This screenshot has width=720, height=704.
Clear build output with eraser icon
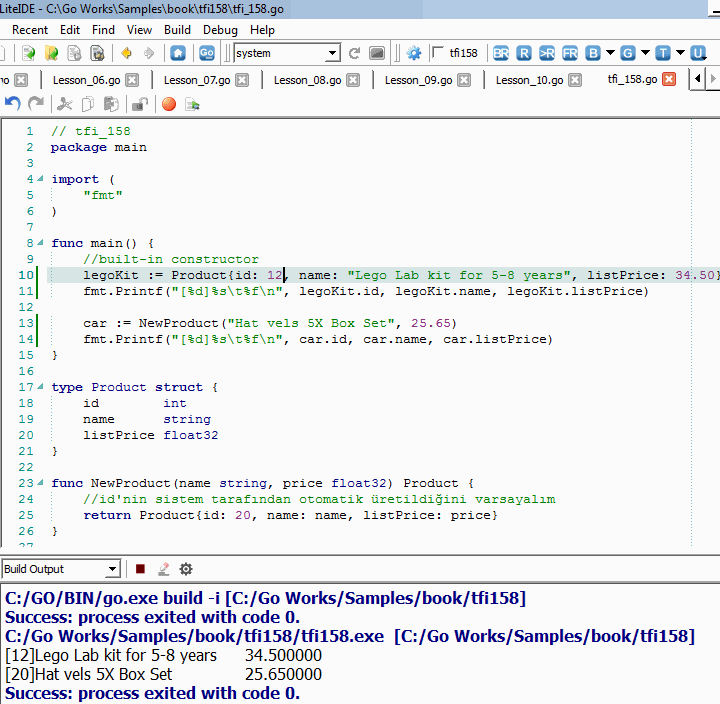click(x=163, y=569)
